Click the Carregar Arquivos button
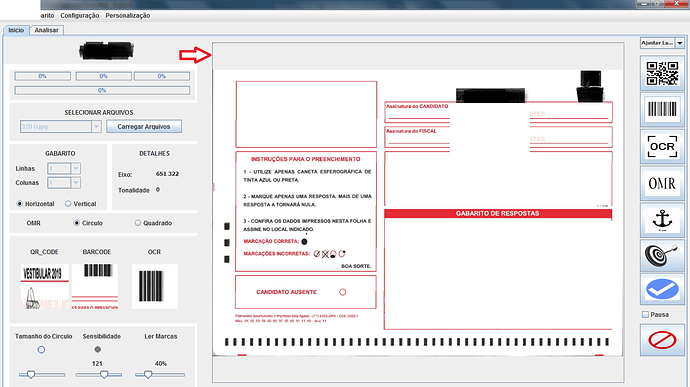The width and height of the screenshot is (690, 387). [144, 127]
